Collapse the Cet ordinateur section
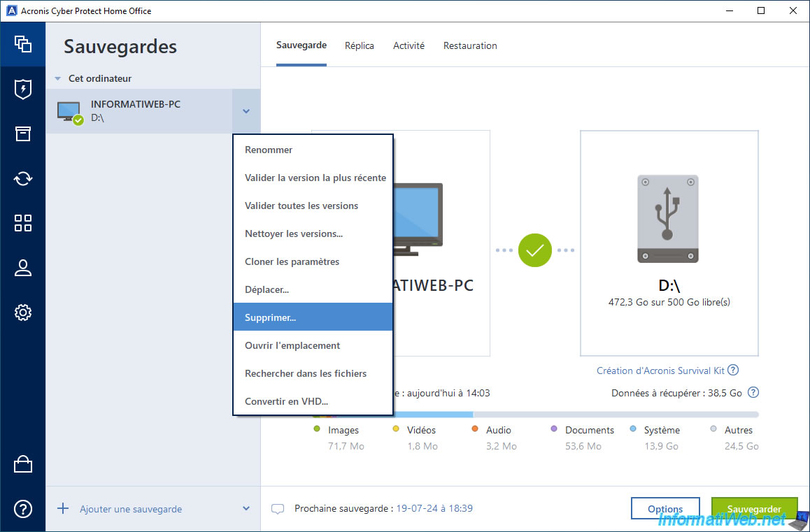Viewport: 810px width, 532px height. tap(58, 78)
